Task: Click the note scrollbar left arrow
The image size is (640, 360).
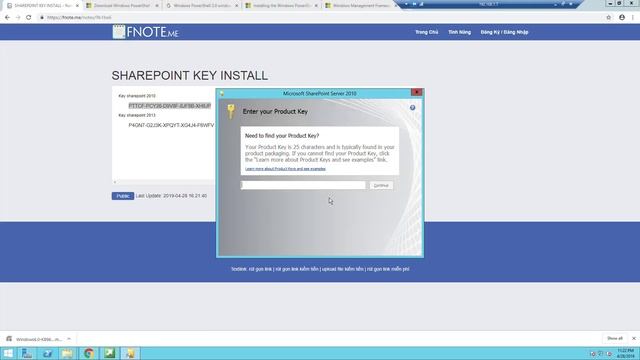Action: coord(115,182)
